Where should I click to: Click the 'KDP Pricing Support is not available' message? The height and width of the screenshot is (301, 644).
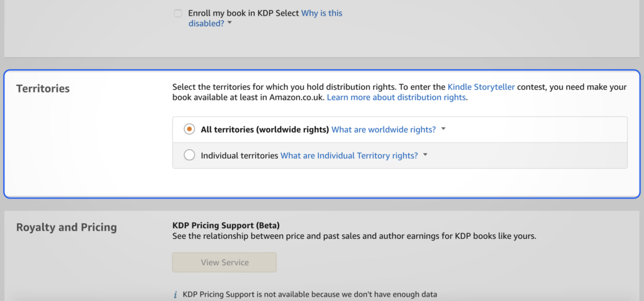[309, 294]
